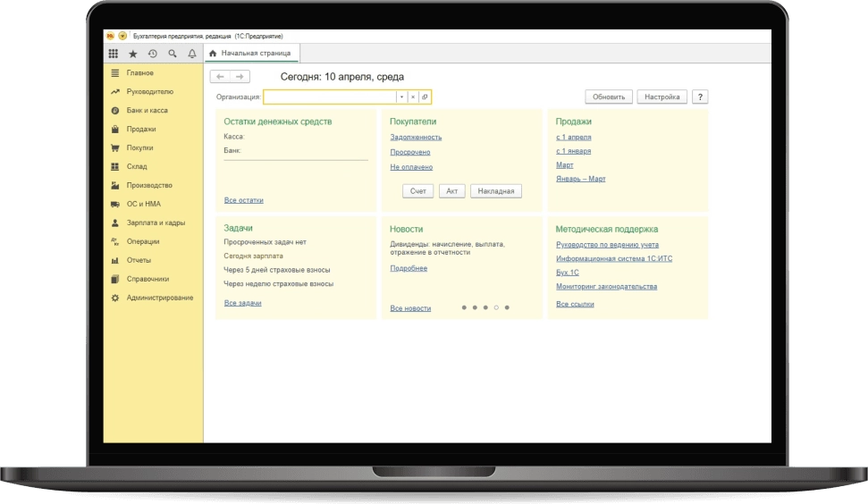Click the Задолженность link under Покупатели

[416, 138]
